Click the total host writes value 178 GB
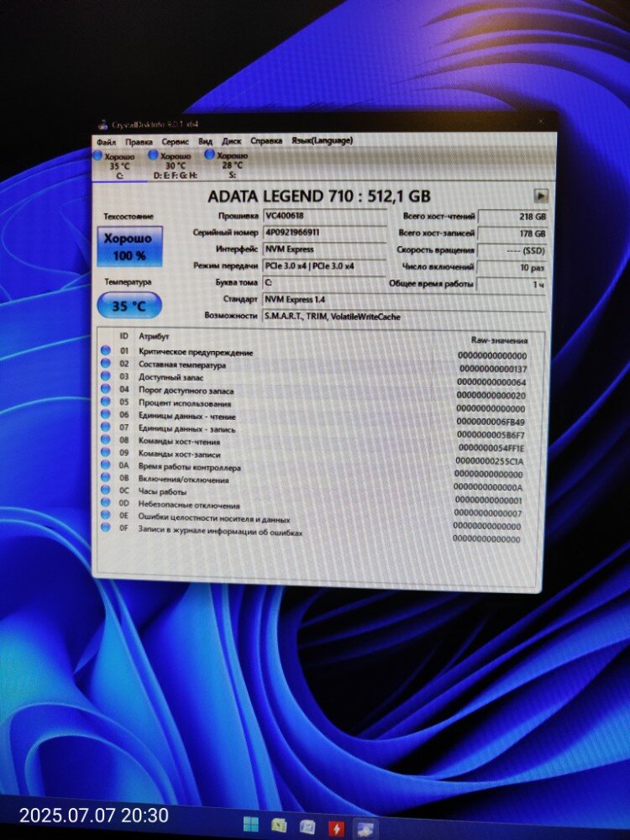The height and width of the screenshot is (840, 630). (512, 234)
